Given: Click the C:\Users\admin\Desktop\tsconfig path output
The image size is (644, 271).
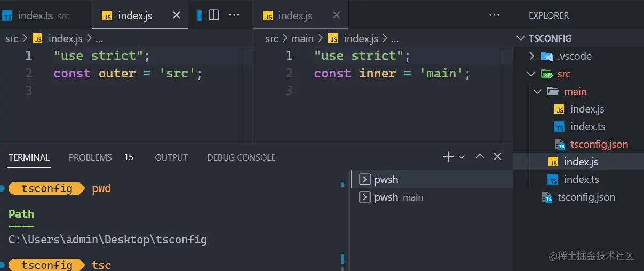Looking at the screenshot, I should tap(108, 240).
